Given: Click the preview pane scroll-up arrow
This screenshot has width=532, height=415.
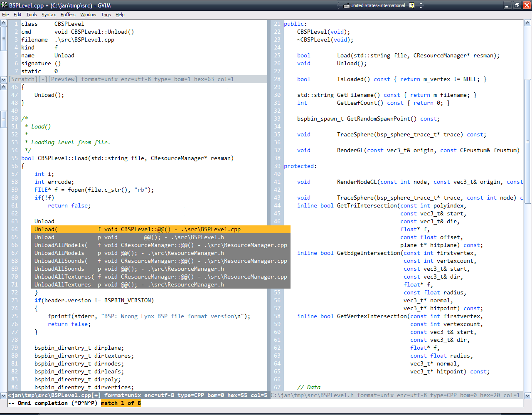Looking at the screenshot, I should (x=4, y=23).
